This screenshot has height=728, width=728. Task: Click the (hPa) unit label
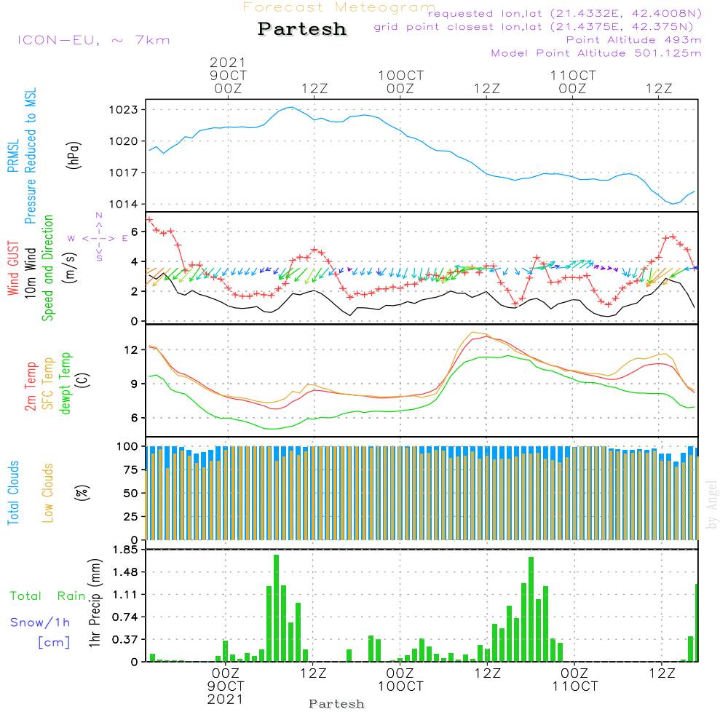click(x=74, y=156)
